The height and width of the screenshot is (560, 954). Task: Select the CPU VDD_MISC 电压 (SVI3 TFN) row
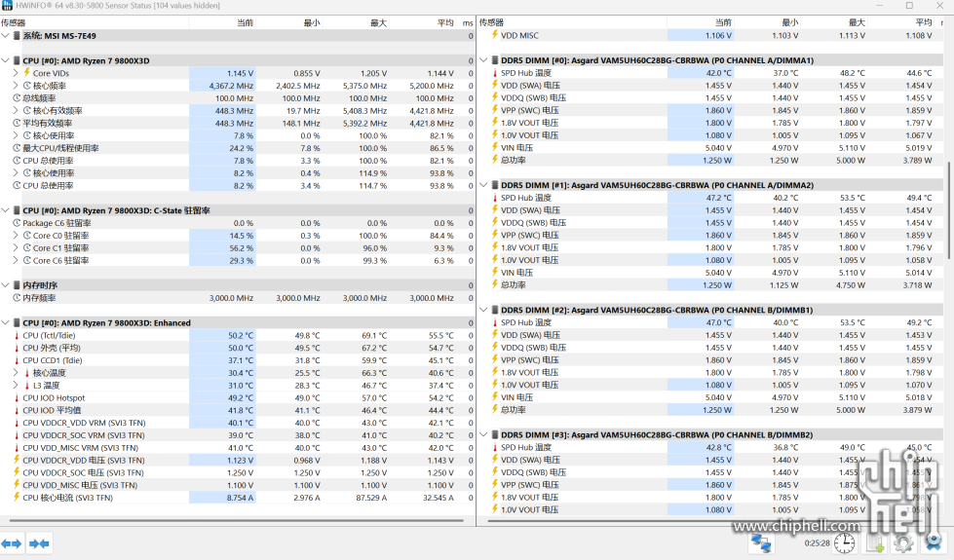point(238,485)
